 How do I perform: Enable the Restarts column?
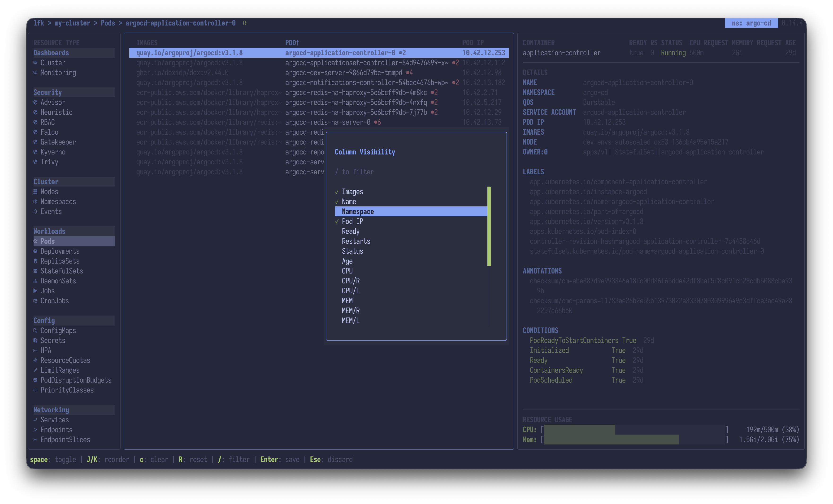411,241
